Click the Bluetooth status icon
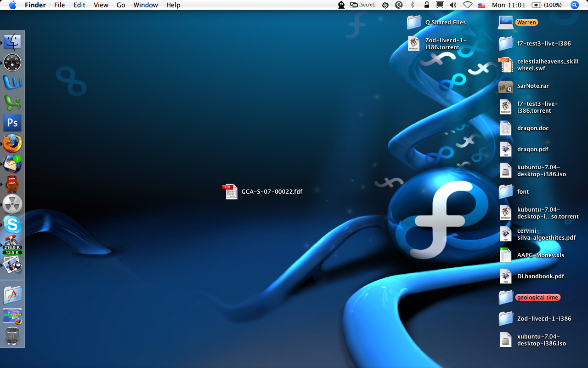The width and height of the screenshot is (588, 368). 412,5
